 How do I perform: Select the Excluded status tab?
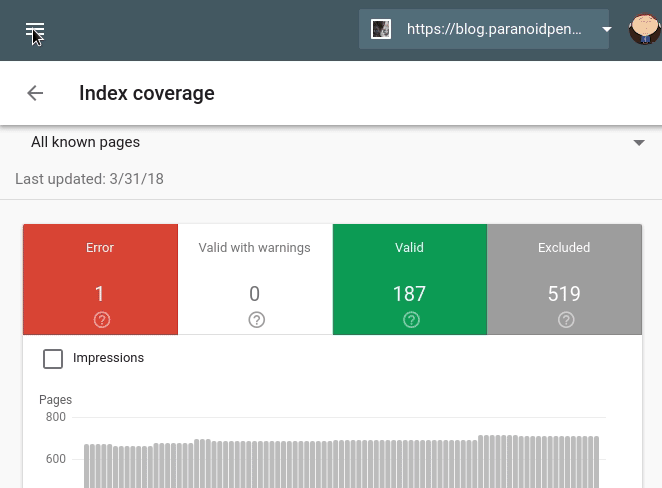tap(564, 279)
